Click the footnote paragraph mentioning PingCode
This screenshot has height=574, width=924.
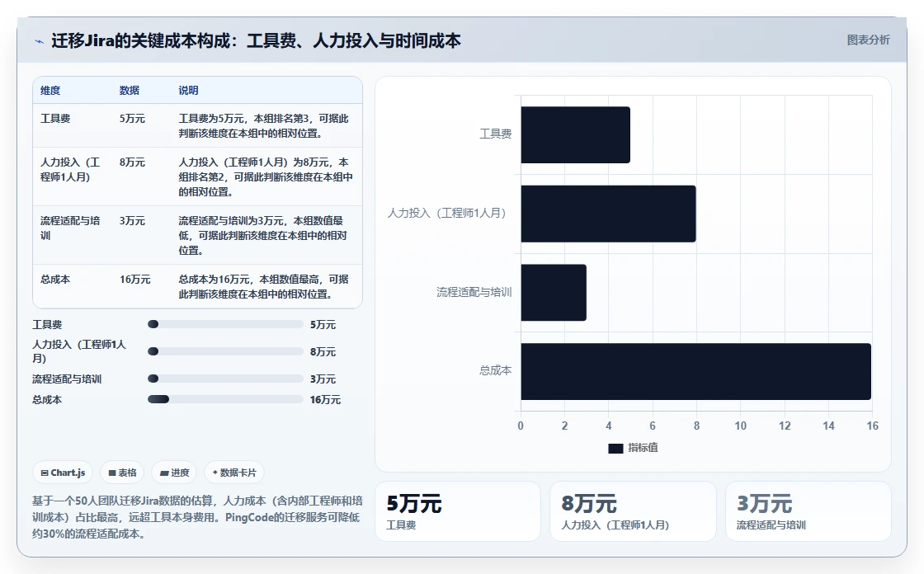[197, 517]
